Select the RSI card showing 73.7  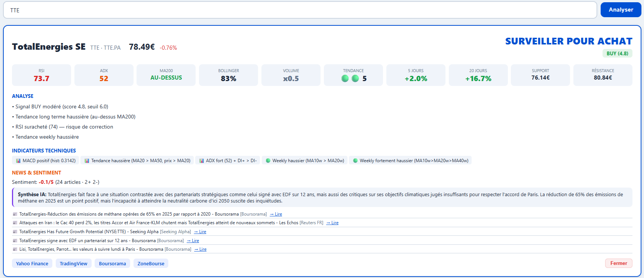tap(42, 75)
